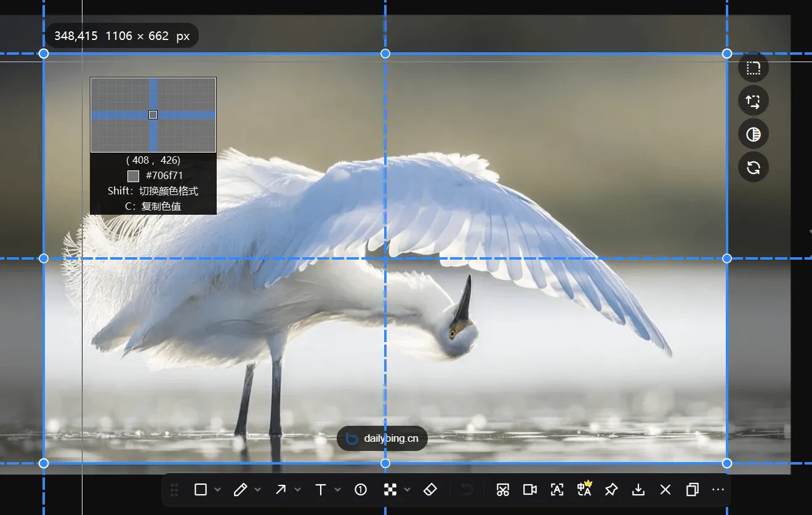Save the screenshot with download icon
The width and height of the screenshot is (812, 515).
pyautogui.click(x=638, y=490)
